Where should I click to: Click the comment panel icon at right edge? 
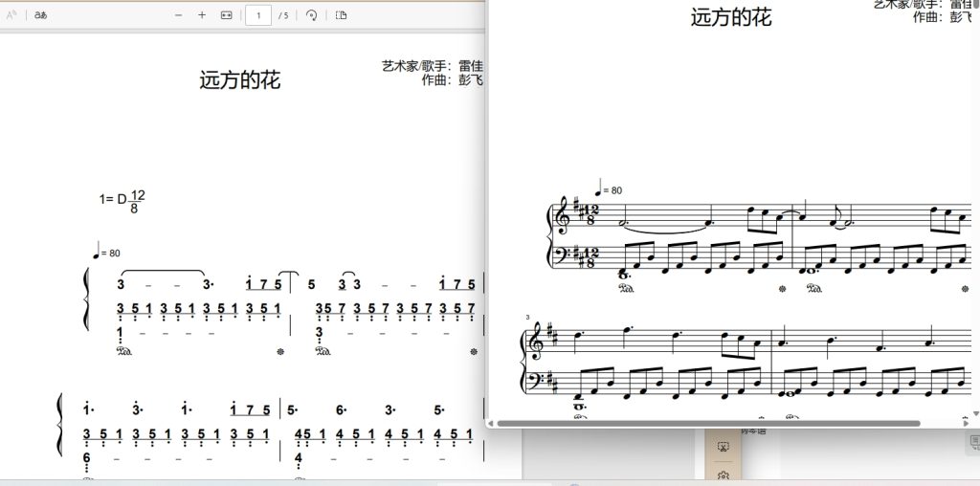[x=975, y=442]
